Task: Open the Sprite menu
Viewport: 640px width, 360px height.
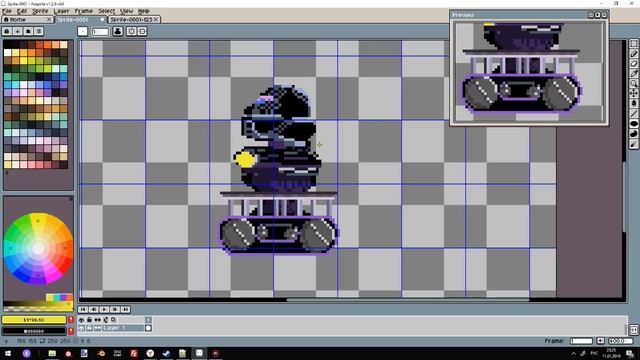Action: [40, 11]
